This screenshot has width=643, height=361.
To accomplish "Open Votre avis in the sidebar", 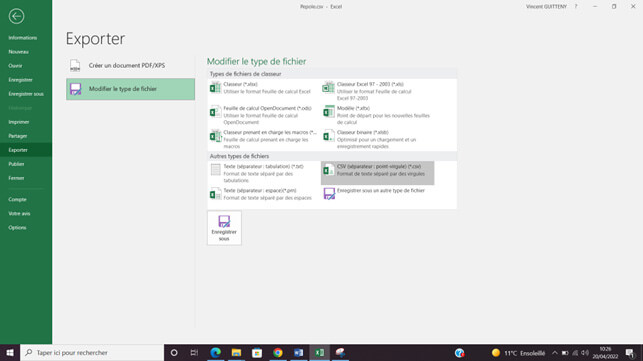I will click(x=19, y=213).
